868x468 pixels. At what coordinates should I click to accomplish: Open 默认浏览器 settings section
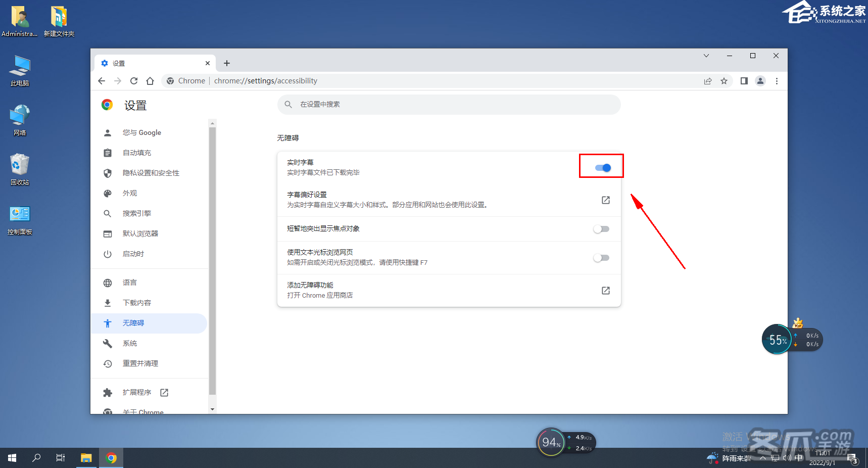click(x=149, y=233)
